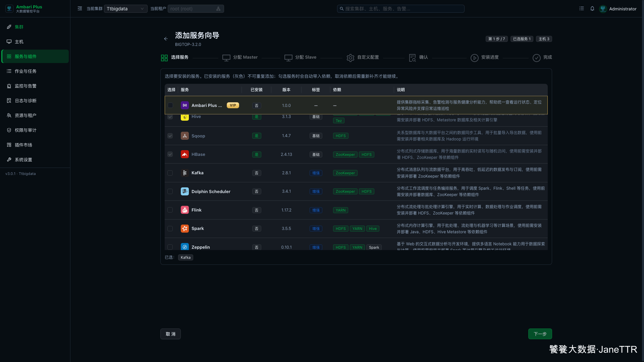This screenshot has height=362, width=644.
Task: Click the 下一步 button
Action: click(x=540, y=334)
